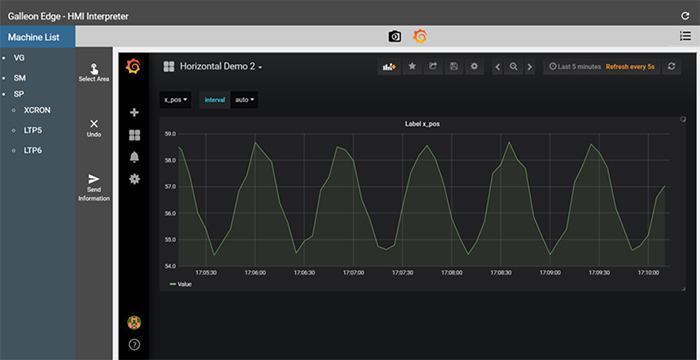Image resolution: width=700 pixels, height=360 pixels.
Task: Star the Horizontal Demo 2 dashboard
Action: [x=412, y=67]
